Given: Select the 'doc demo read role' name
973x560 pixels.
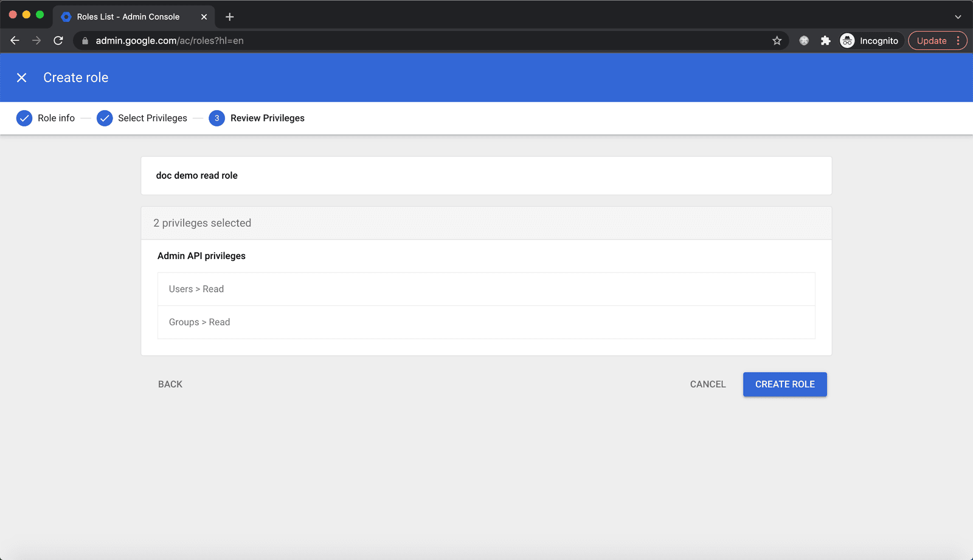Looking at the screenshot, I should click(x=197, y=175).
